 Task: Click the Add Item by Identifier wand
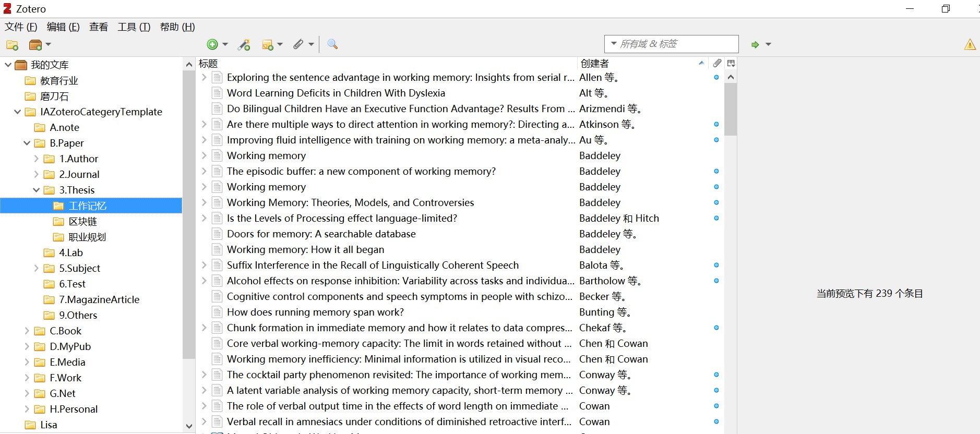(x=244, y=45)
